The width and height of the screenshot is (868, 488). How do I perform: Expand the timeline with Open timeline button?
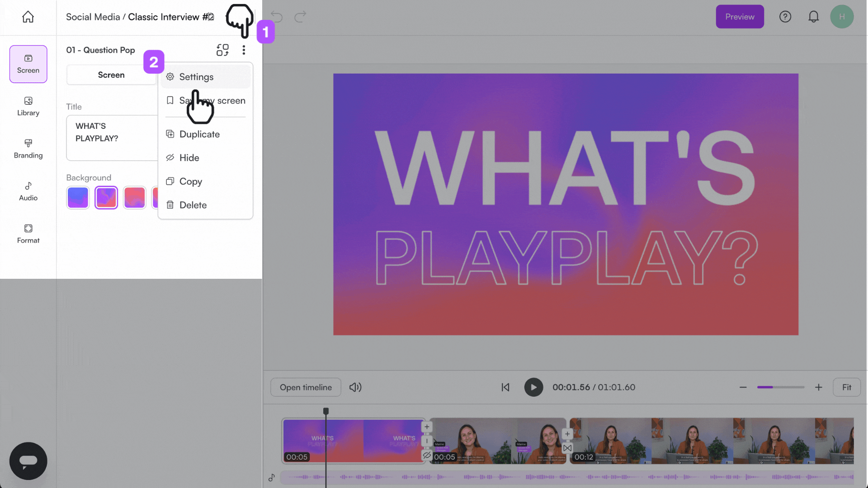tap(306, 387)
